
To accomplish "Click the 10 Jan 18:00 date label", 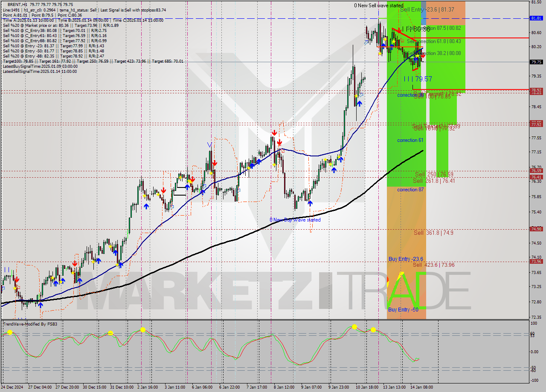I will pos(366,387).
